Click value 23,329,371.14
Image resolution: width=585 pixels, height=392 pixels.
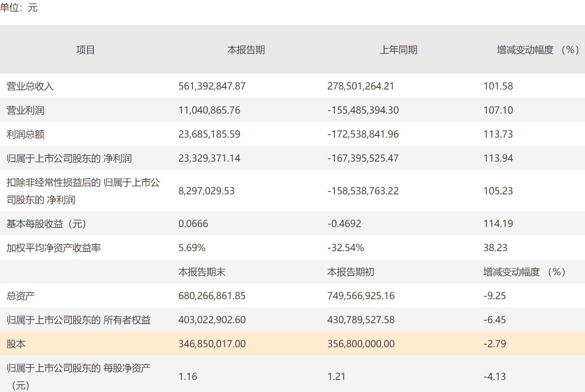click(209, 158)
